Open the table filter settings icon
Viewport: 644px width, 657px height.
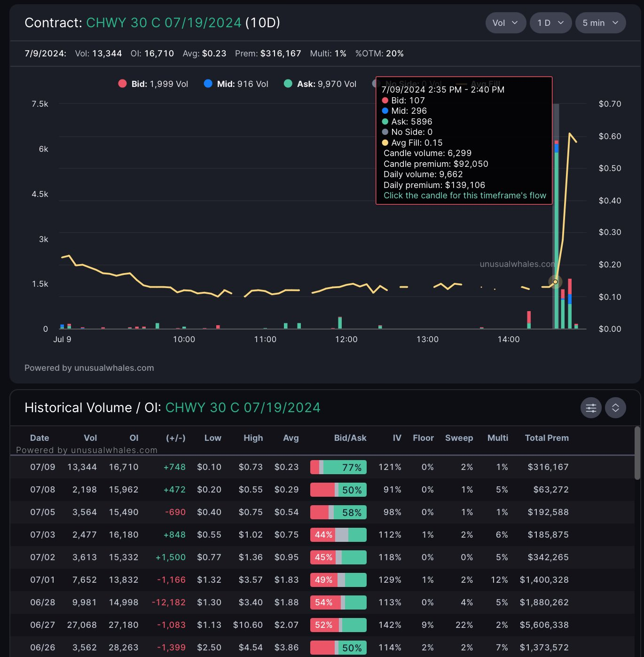(591, 408)
